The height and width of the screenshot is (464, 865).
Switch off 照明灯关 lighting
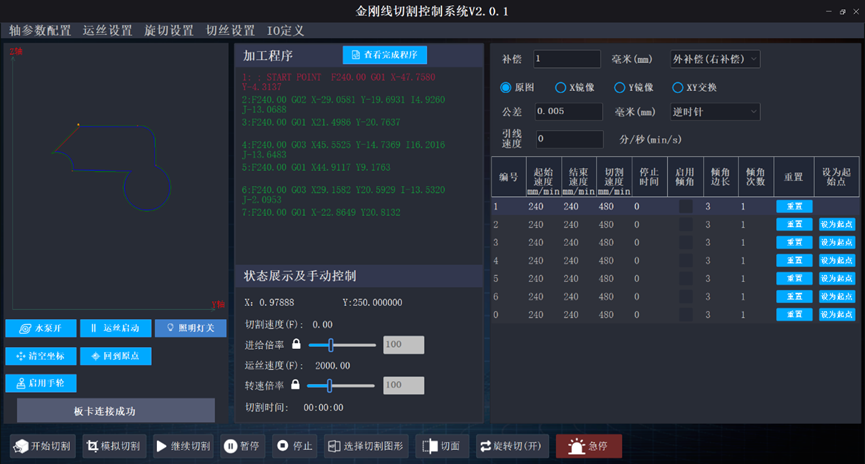point(190,328)
